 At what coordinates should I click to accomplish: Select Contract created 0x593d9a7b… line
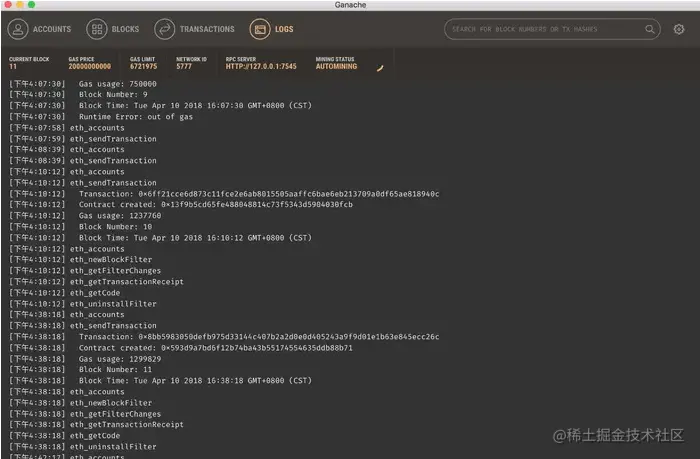(x=181, y=348)
